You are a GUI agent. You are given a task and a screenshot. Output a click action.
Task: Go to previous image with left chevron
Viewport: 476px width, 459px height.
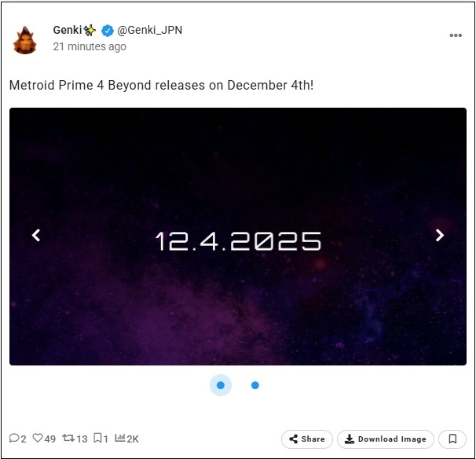point(36,235)
